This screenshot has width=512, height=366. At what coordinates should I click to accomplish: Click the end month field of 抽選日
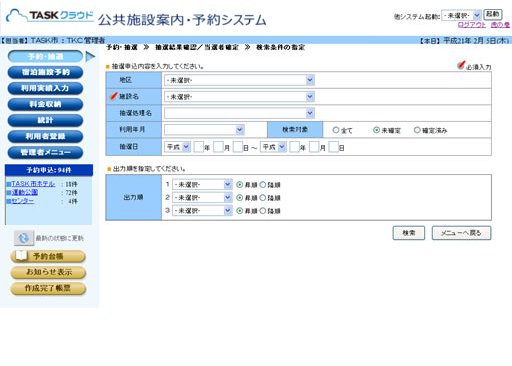314,147
